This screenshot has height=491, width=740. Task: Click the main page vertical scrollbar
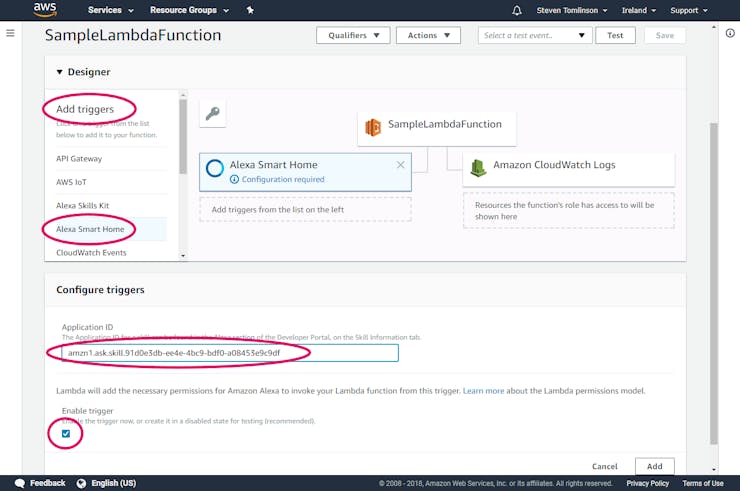(714, 283)
